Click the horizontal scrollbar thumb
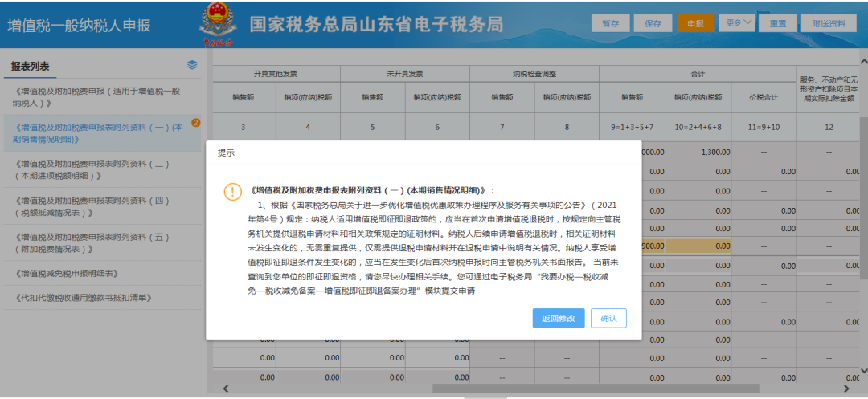Viewport: 868px width, 399px height. click(596, 389)
